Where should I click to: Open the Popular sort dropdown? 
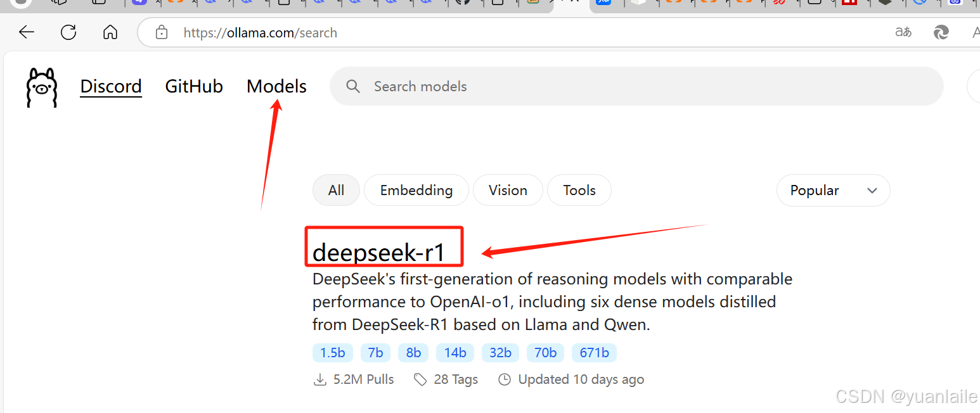[833, 190]
